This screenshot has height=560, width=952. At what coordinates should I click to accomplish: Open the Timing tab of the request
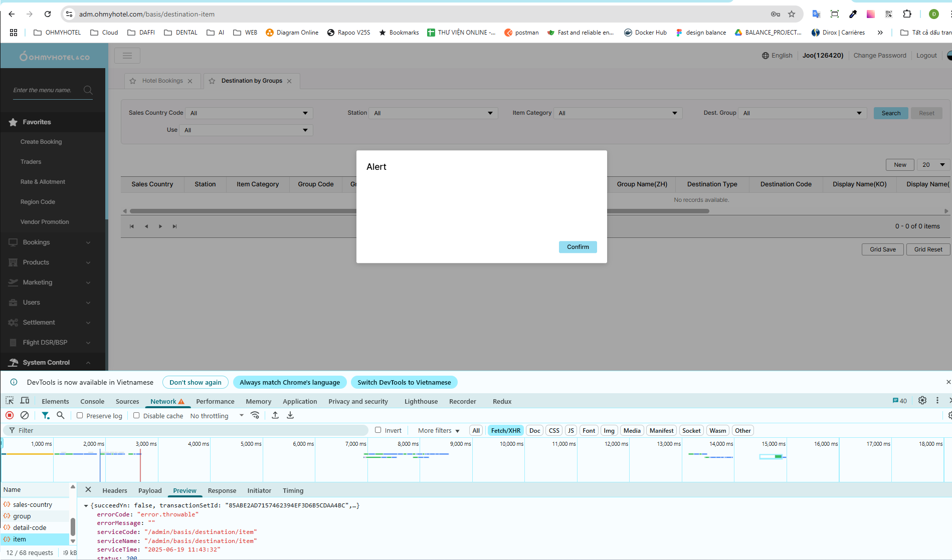[x=293, y=490]
